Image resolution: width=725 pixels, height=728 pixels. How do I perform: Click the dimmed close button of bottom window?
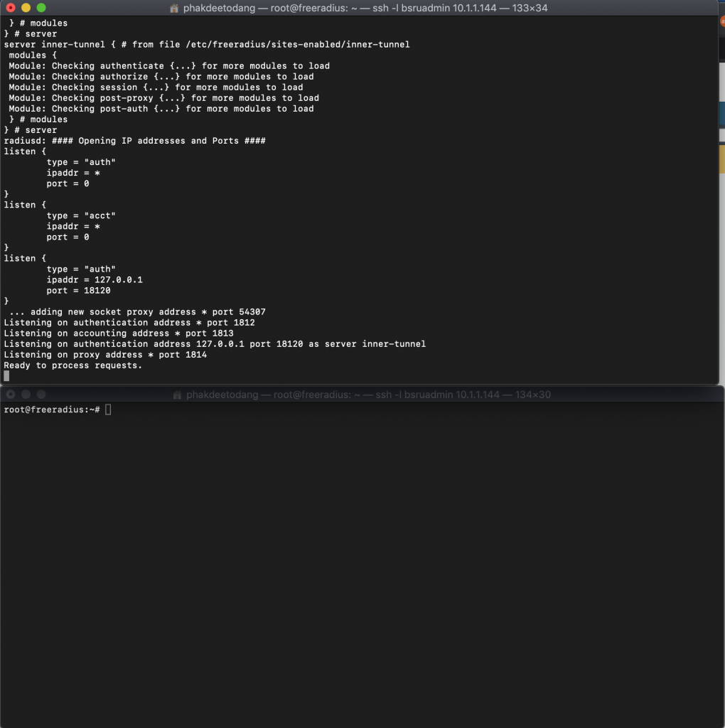[x=11, y=394]
